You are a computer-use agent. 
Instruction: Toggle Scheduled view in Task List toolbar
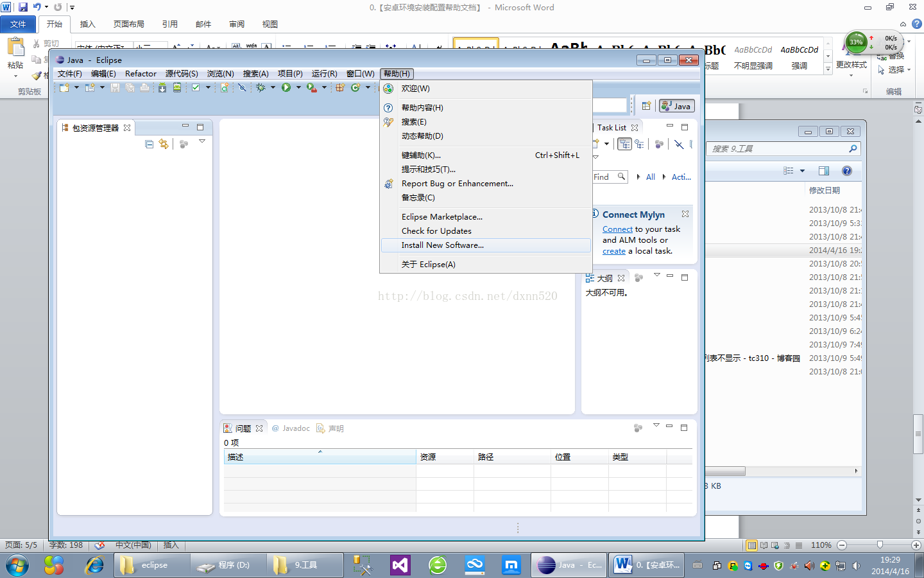[x=639, y=144]
